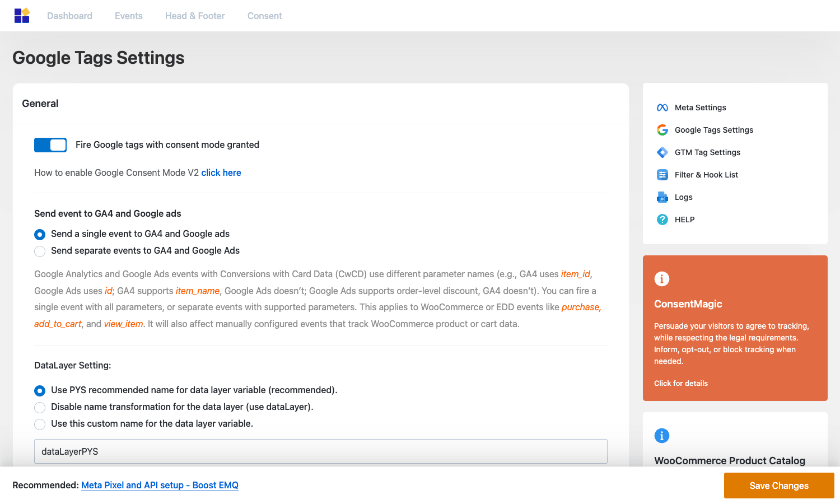This screenshot has height=504, width=840.
Task: Select Send a single event radio button
Action: click(40, 235)
